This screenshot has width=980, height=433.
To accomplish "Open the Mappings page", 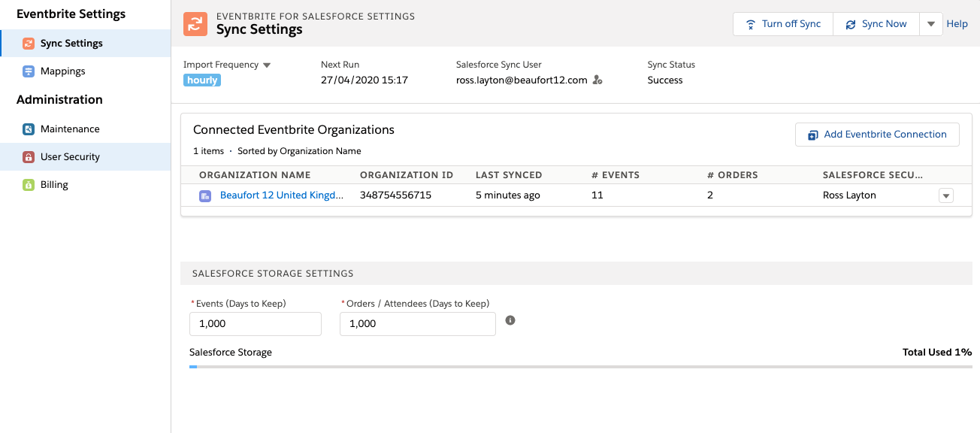I will tap(86, 71).
